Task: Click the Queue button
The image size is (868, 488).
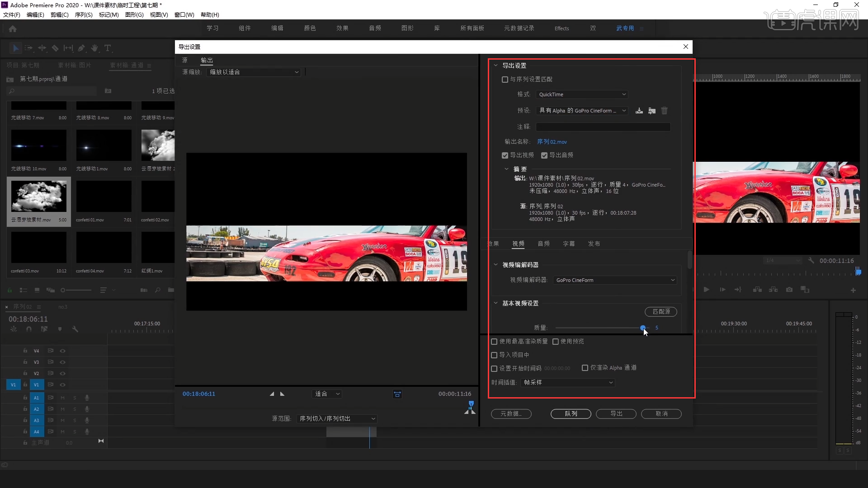Action: tap(571, 414)
